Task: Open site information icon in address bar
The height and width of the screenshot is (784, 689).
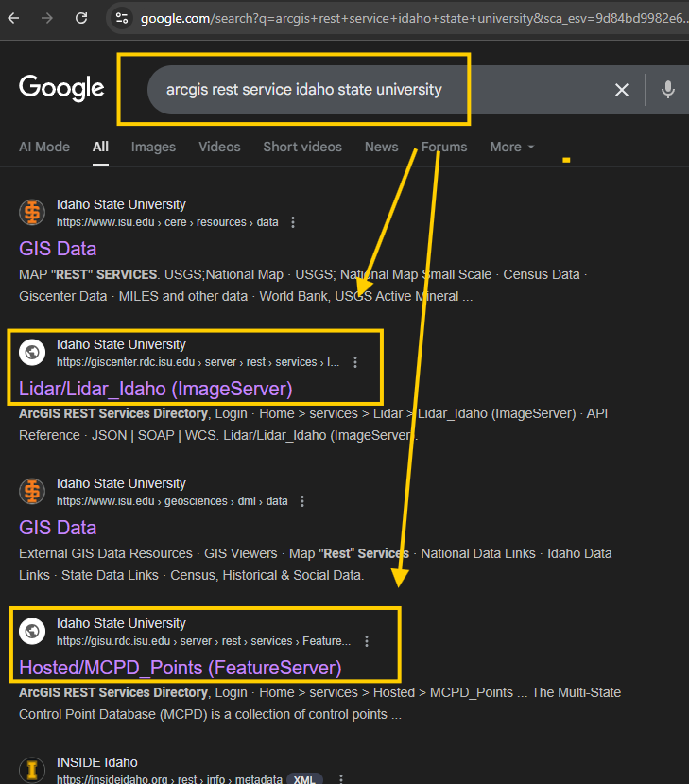Action: click(x=121, y=19)
